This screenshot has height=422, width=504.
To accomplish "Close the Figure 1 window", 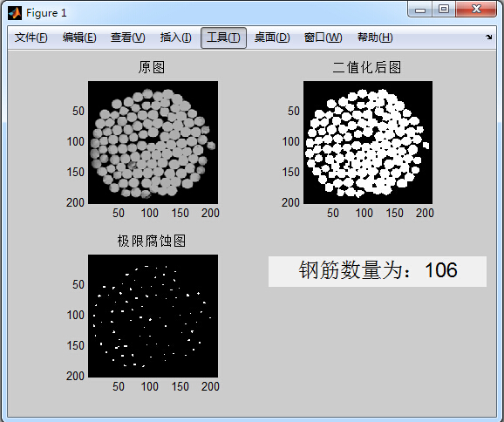I will click(x=476, y=9).
